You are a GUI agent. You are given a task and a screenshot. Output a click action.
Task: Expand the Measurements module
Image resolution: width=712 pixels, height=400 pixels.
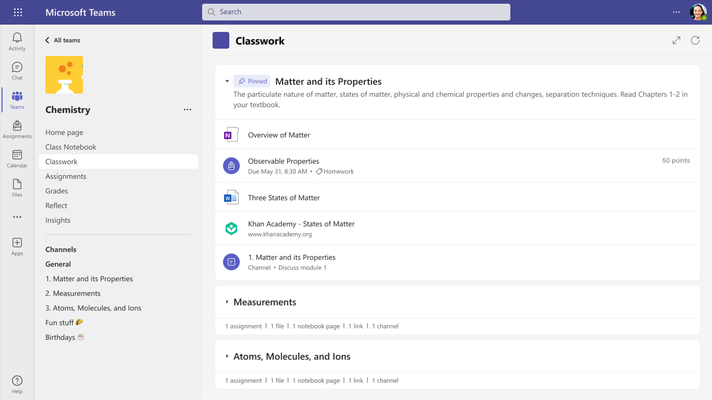[227, 302]
